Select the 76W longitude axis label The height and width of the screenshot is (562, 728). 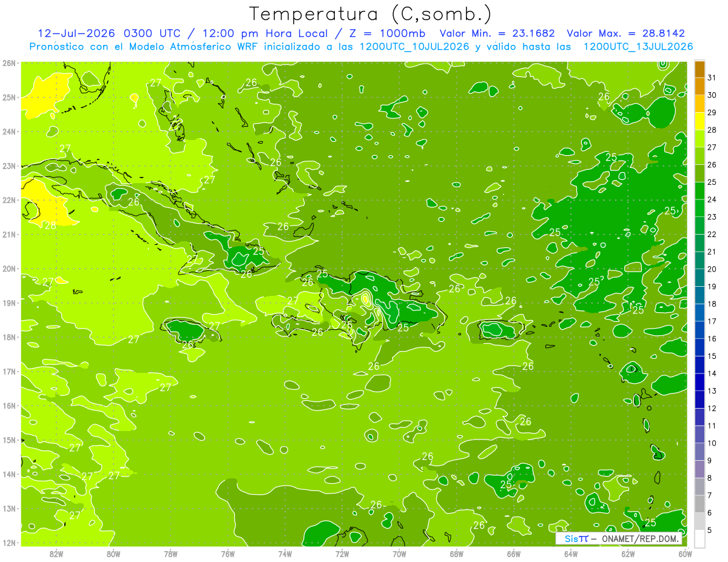pos(228,553)
